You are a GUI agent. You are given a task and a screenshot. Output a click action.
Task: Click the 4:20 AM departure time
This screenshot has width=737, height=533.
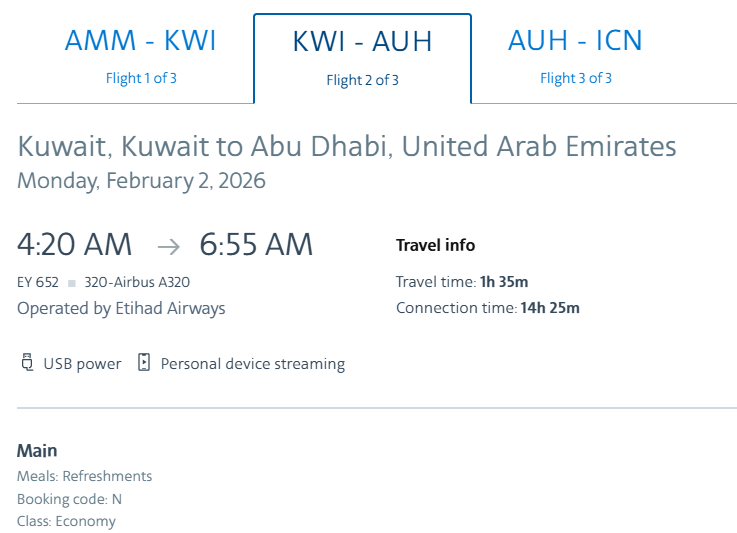(74, 244)
